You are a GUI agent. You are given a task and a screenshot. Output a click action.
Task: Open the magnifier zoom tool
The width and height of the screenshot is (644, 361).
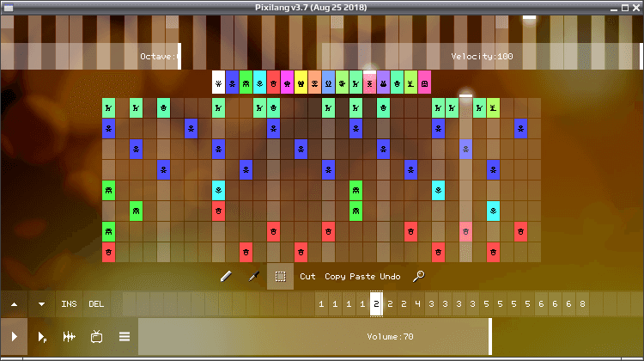click(418, 276)
